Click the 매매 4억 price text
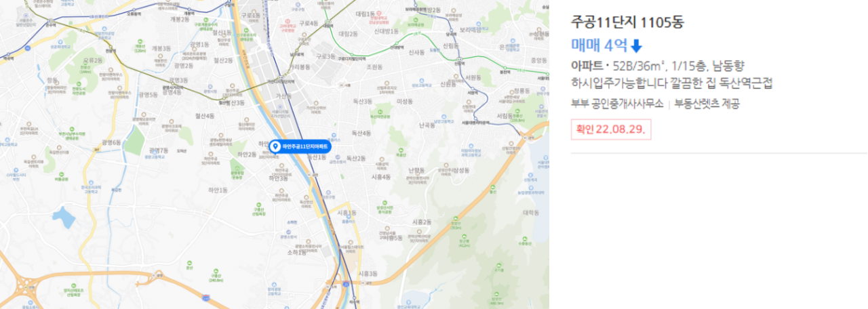Screen dimensions: 868x309 [x=599, y=46]
